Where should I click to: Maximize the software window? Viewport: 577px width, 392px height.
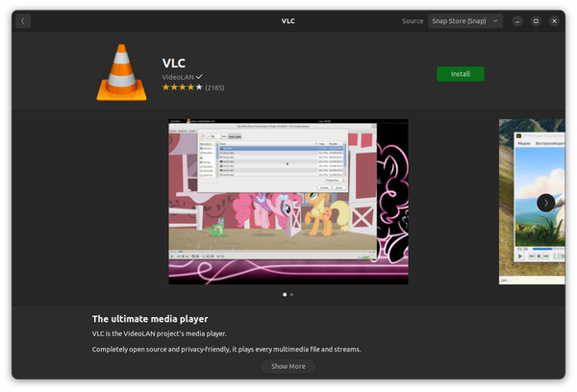click(x=537, y=21)
